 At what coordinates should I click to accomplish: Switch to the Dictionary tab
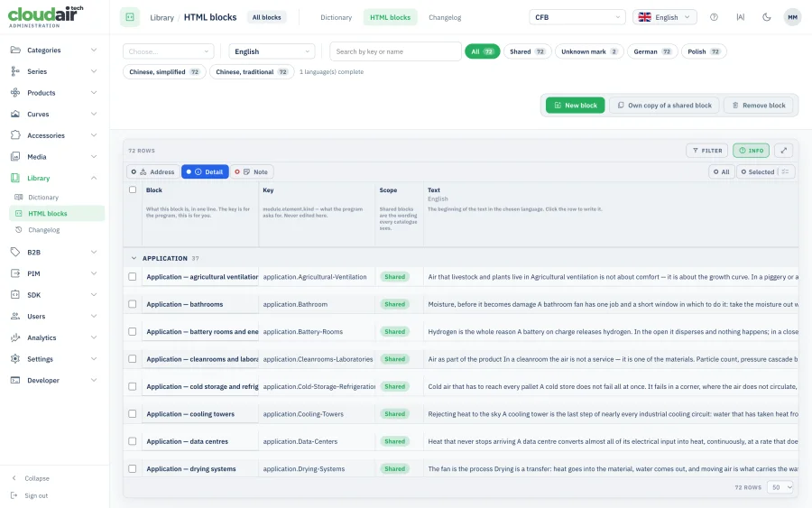337,18
